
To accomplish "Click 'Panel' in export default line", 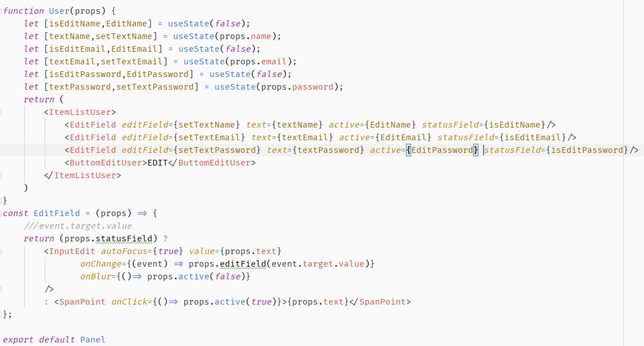I will (93, 340).
